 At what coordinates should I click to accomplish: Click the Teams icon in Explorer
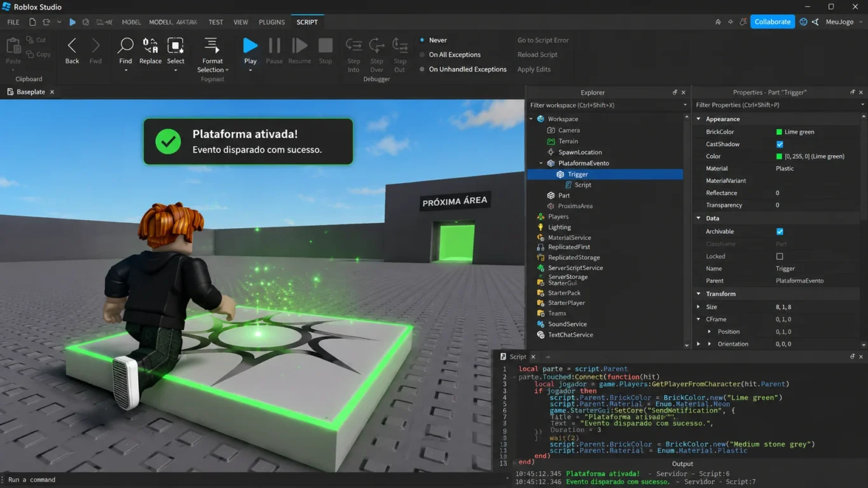(541, 313)
